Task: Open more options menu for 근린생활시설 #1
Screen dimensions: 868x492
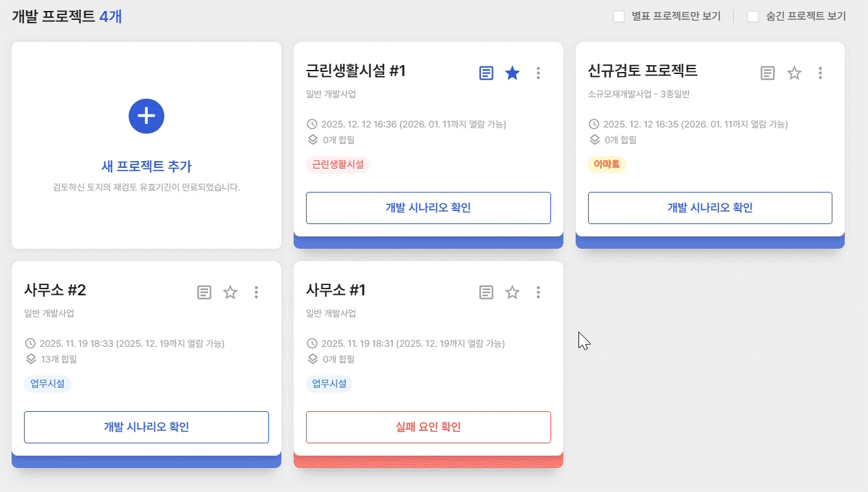Action: tap(539, 73)
